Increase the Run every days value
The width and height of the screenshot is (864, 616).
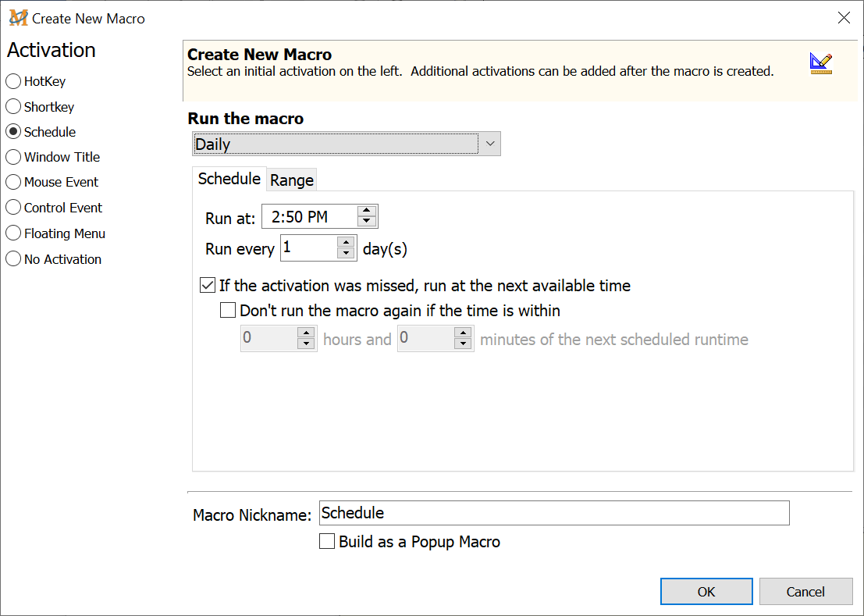(x=347, y=243)
